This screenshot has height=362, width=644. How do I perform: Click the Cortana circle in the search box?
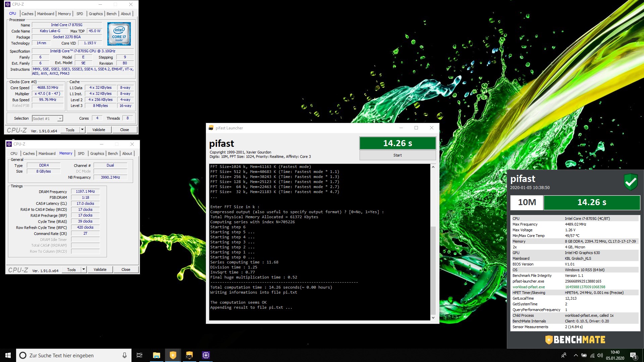click(22, 355)
